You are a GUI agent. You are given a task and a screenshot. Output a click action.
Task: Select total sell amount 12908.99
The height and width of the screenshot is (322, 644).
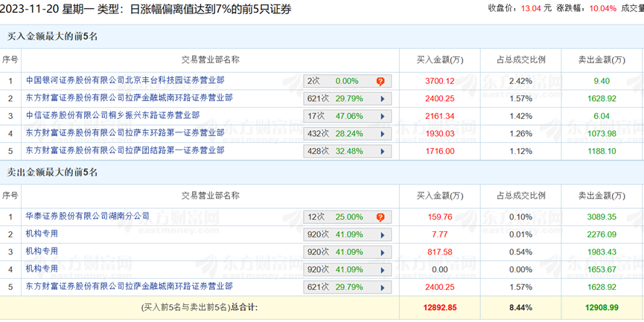tap(602, 308)
